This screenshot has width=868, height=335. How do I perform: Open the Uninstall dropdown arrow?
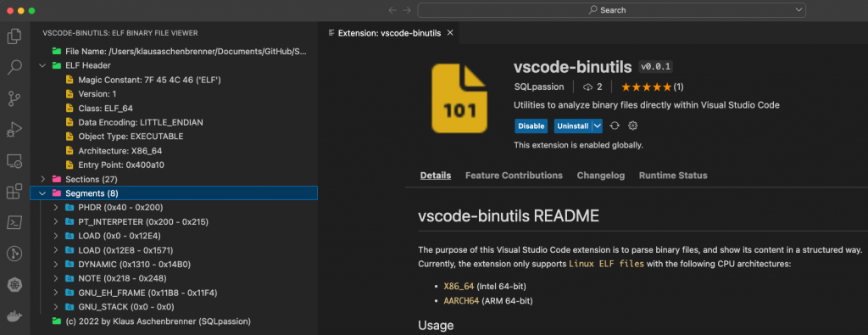(597, 126)
